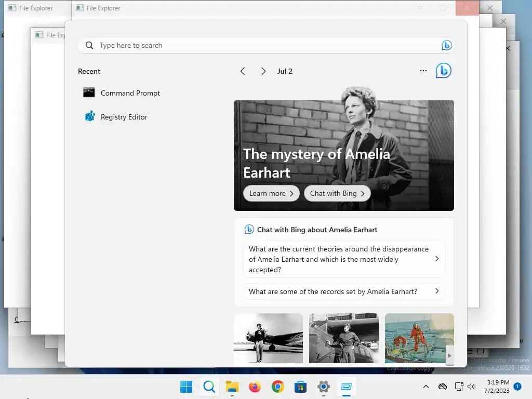Image resolution: width=532 pixels, height=399 pixels.
Task: Click the Chat with Bing button
Action: (337, 193)
